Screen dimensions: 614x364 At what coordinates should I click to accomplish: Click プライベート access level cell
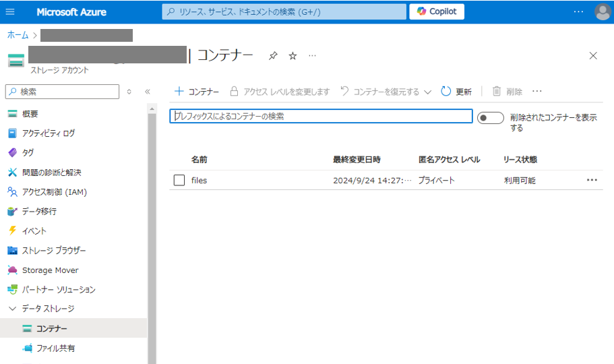pos(436,180)
